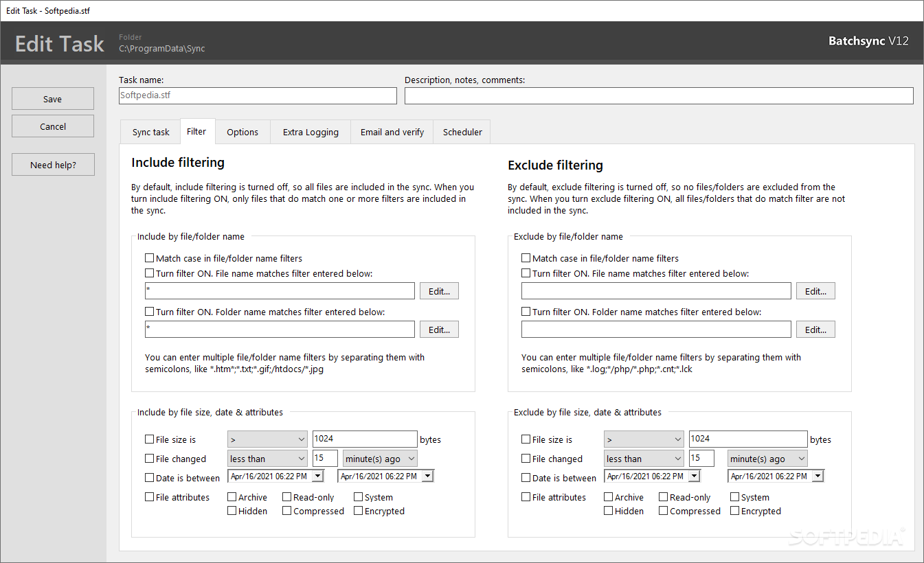Click the Task name input field
Screen dimensions: 924x563
[258, 95]
